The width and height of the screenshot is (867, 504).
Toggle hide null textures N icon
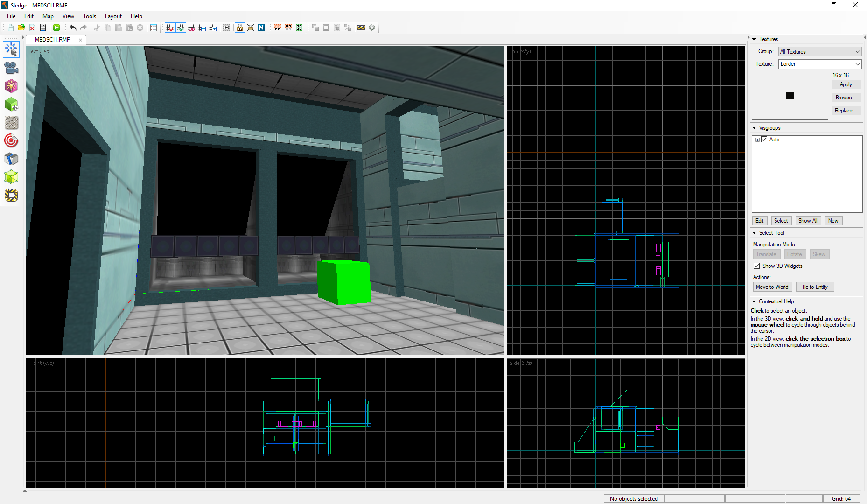click(x=261, y=28)
